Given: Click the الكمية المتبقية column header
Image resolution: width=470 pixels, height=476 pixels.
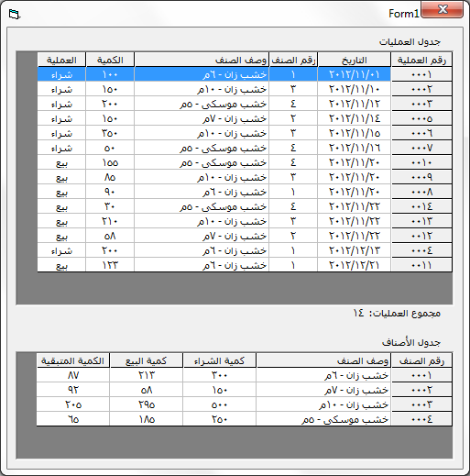Looking at the screenshot, I should (x=72, y=360).
